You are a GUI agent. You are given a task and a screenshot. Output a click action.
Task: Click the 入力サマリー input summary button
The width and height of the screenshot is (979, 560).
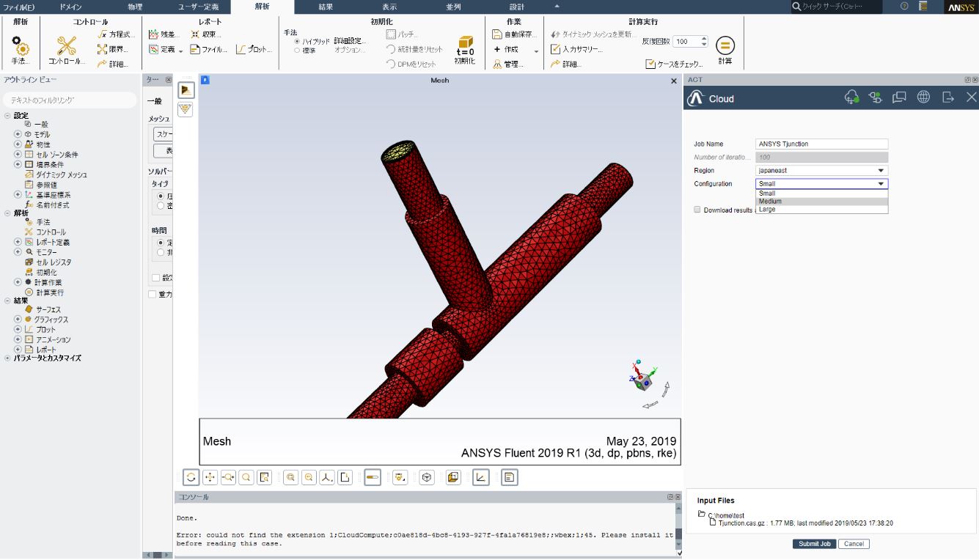pos(576,49)
